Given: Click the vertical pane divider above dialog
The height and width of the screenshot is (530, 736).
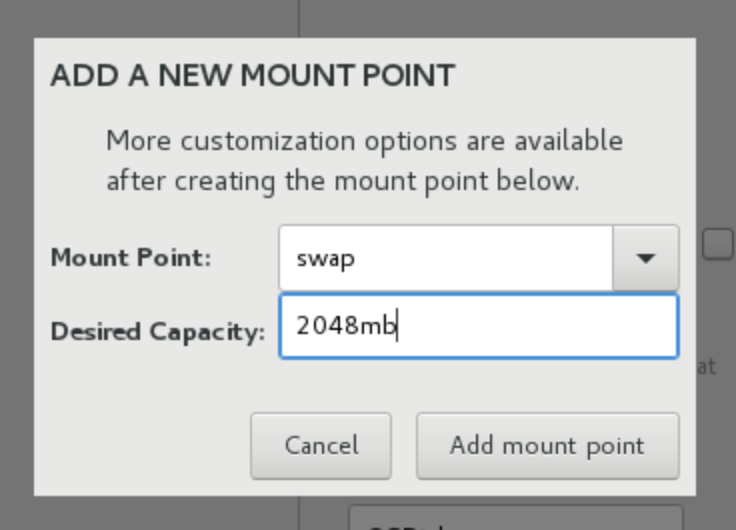Looking at the screenshot, I should (299, 19).
